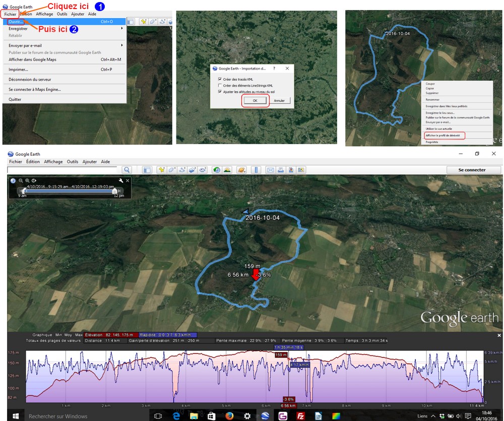Click Annuler in the import dialog
Viewport: 504px width, 421px height.
[x=279, y=101]
